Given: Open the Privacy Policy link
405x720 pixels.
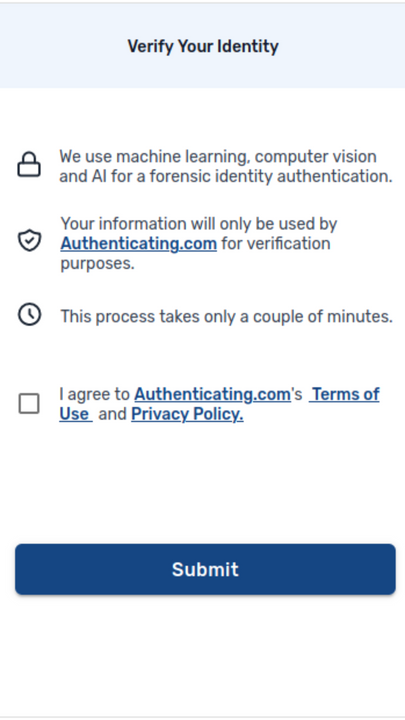Looking at the screenshot, I should pos(187,414).
